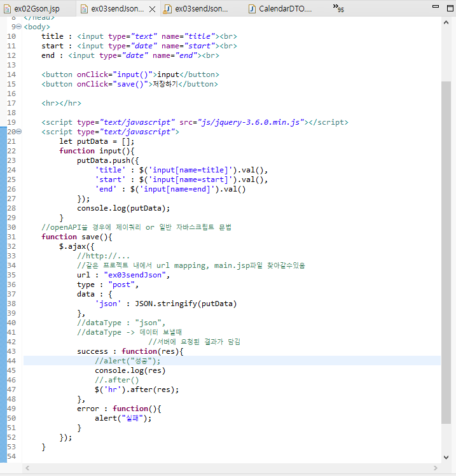This screenshot has height=476, width=456.
Task: Click the 'onClick="input()"' button tag line
Action: pos(130,74)
